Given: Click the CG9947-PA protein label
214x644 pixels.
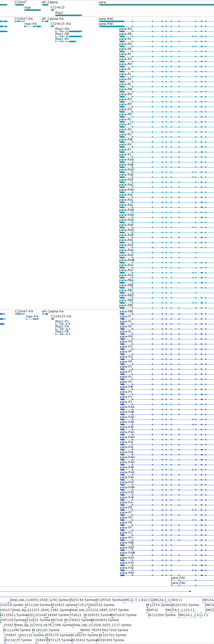Looking at the screenshot, I should pos(24,311).
